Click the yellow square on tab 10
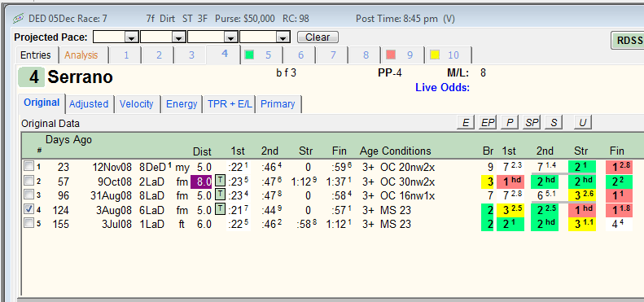Image resolution: width=644 pixels, height=302 pixels. click(x=435, y=55)
